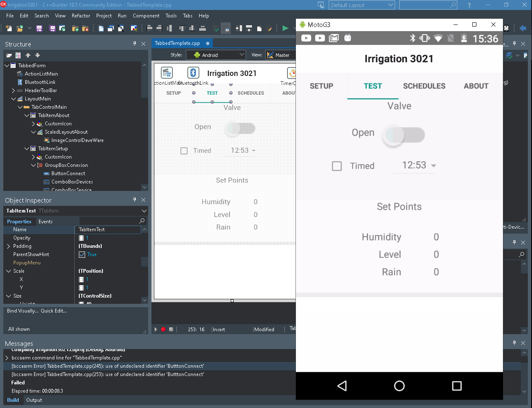532x408 pixels.
Task: Click the Remove file from project icon
Action: point(85,28)
